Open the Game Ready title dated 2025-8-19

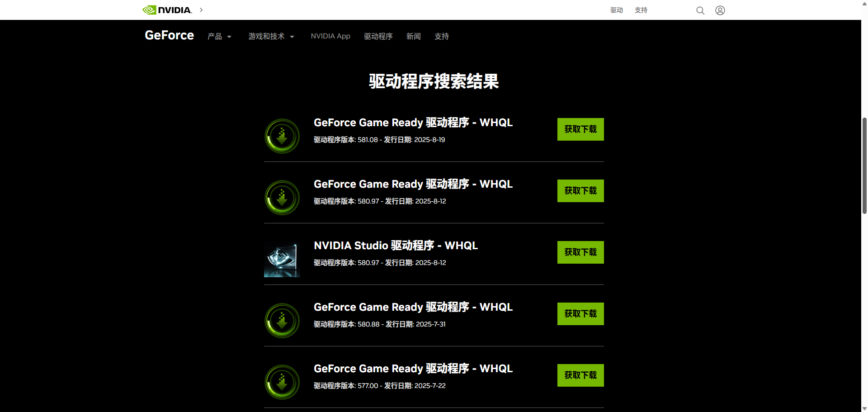point(413,123)
